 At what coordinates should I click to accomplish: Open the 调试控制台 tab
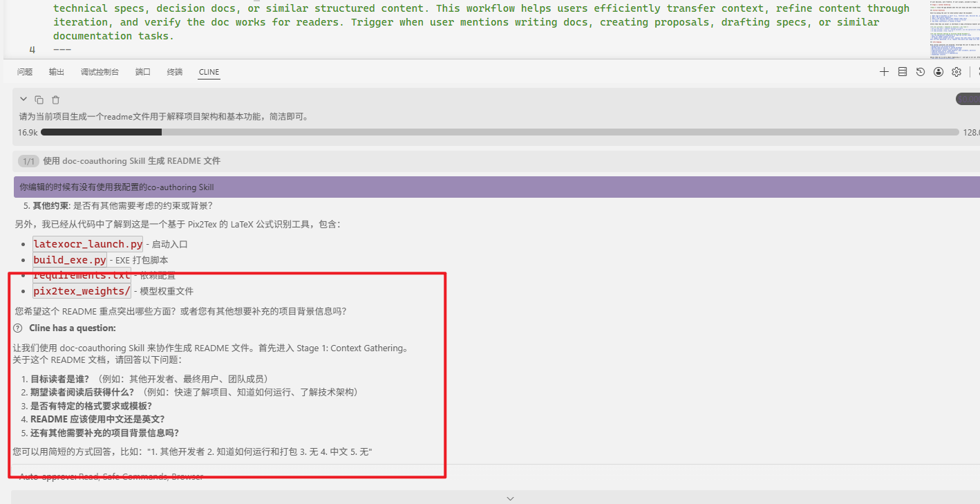click(x=100, y=72)
